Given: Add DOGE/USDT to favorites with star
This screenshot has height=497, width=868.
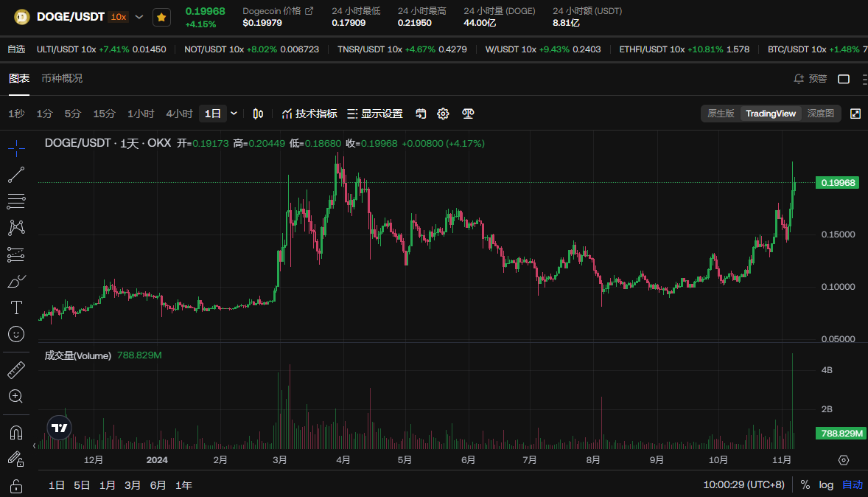Looking at the screenshot, I should (x=161, y=17).
